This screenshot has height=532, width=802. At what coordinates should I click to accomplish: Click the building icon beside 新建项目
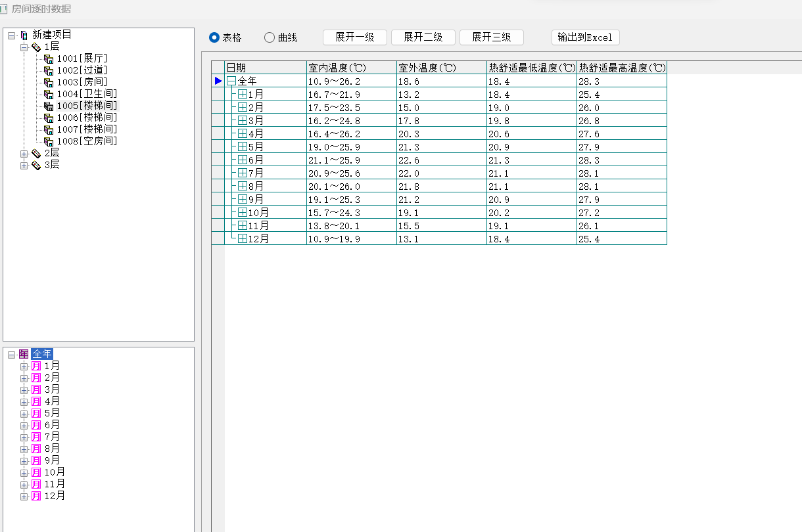pyautogui.click(x=24, y=35)
